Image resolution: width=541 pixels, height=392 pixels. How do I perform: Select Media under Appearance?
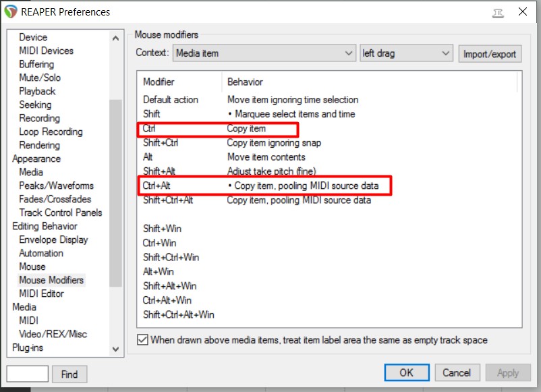pyautogui.click(x=31, y=172)
